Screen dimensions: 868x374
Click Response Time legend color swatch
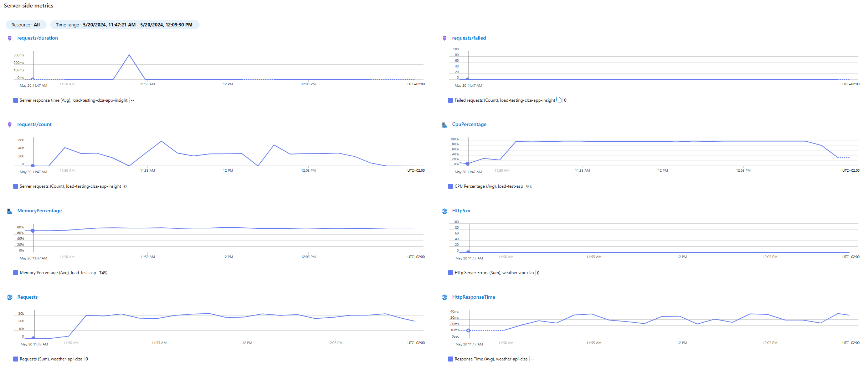451,359
